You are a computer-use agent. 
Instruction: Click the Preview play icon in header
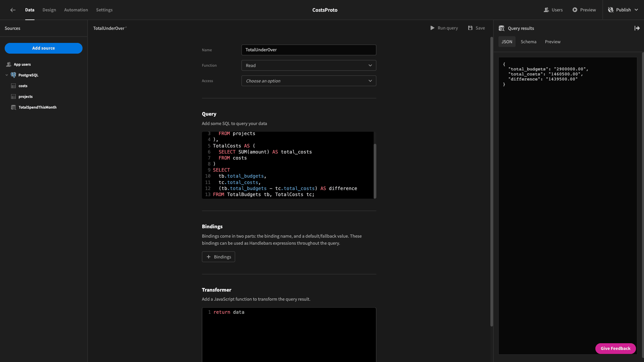575,10
